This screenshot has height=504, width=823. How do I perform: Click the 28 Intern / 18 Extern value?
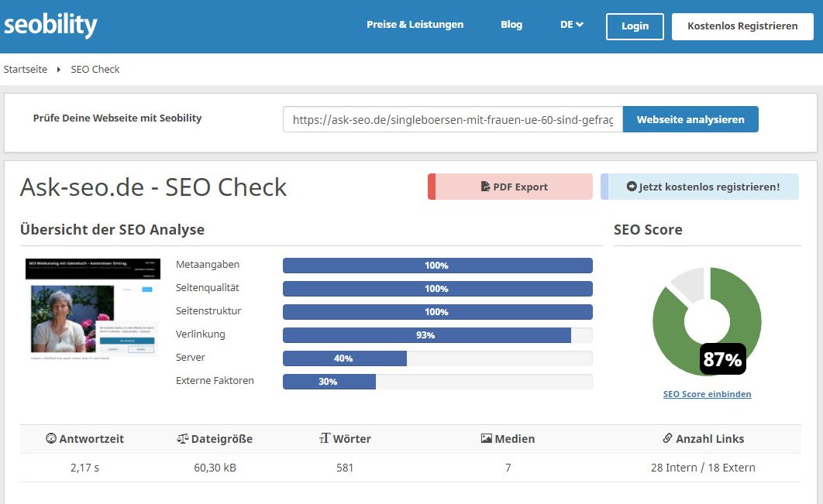[703, 468]
